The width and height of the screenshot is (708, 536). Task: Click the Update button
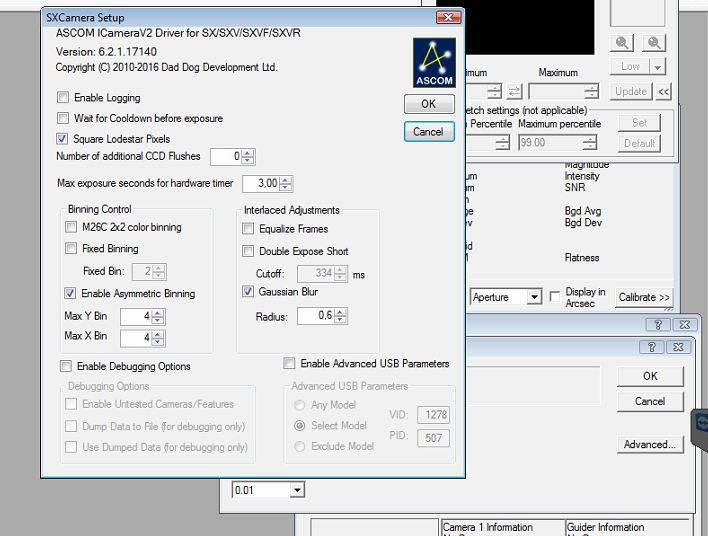tap(631, 92)
